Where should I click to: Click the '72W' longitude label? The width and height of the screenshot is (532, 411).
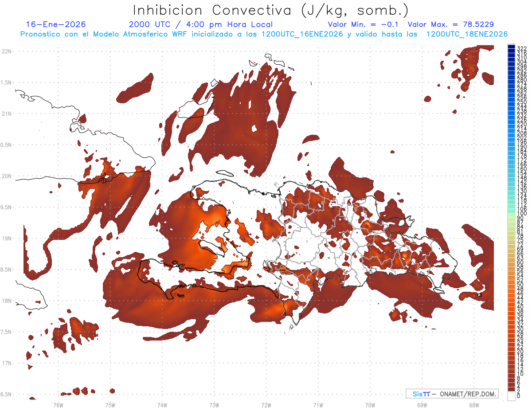click(x=266, y=405)
